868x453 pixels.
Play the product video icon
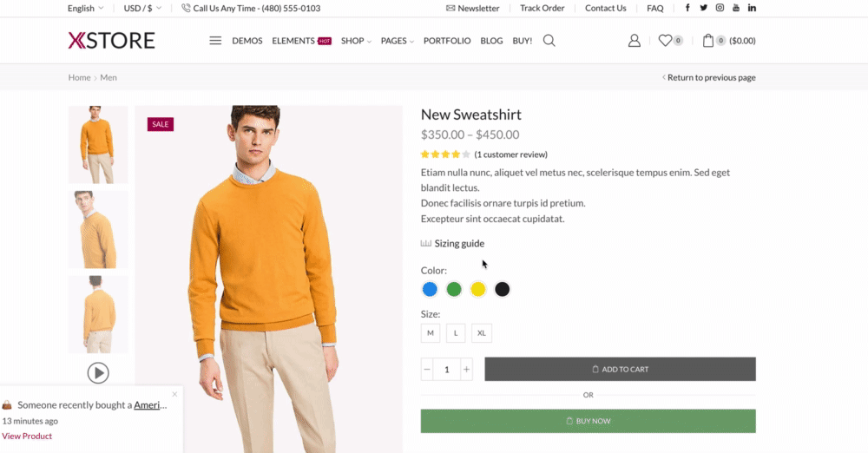coord(98,373)
